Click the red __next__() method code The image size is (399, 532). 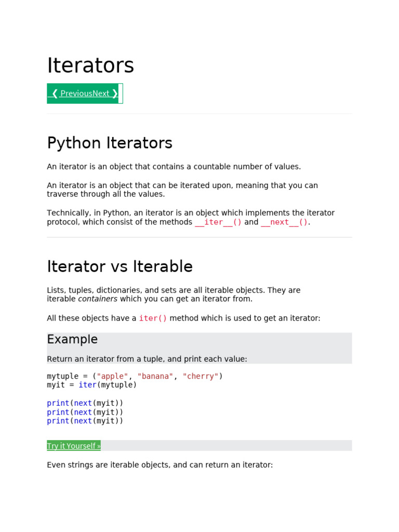[284, 222]
